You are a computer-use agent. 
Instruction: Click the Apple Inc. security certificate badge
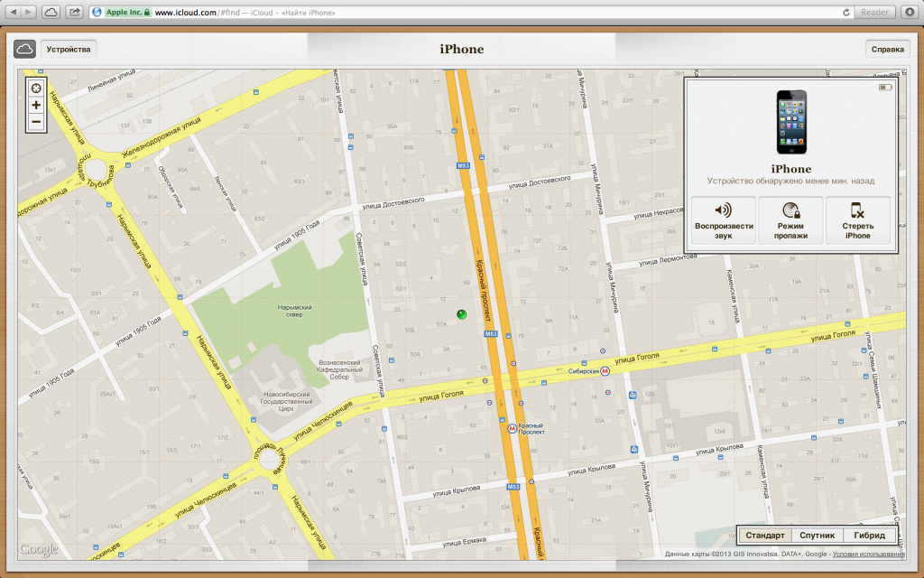(127, 13)
